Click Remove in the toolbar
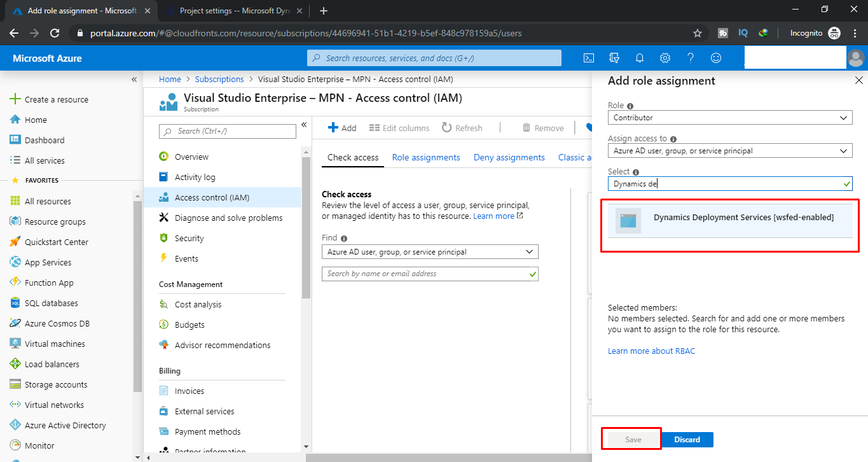Viewport: 868px width, 462px height. [543, 128]
